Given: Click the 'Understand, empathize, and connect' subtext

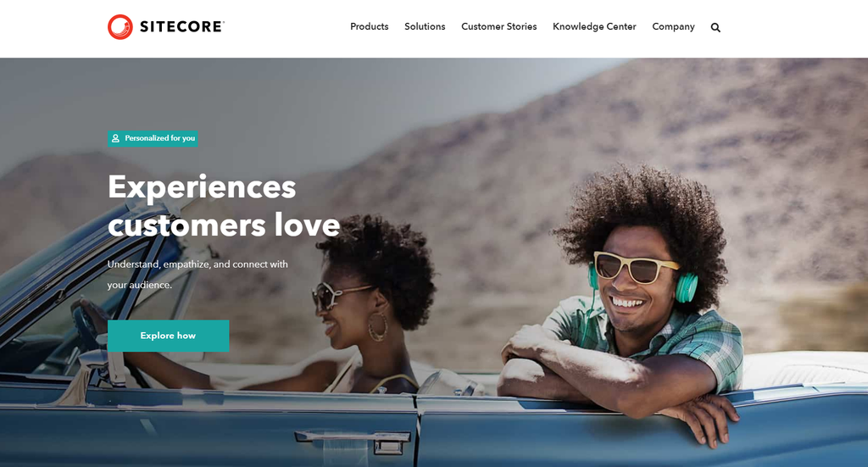Looking at the screenshot, I should point(198,275).
